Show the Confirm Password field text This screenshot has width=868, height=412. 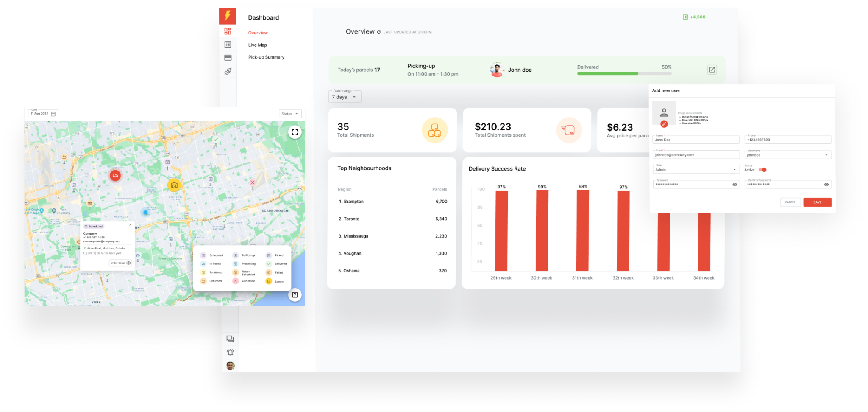click(826, 185)
